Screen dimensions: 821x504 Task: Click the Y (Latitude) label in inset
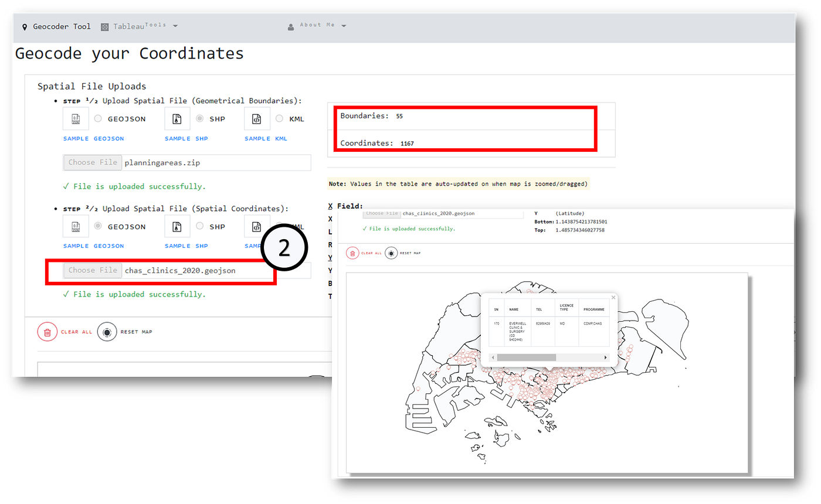(x=559, y=213)
